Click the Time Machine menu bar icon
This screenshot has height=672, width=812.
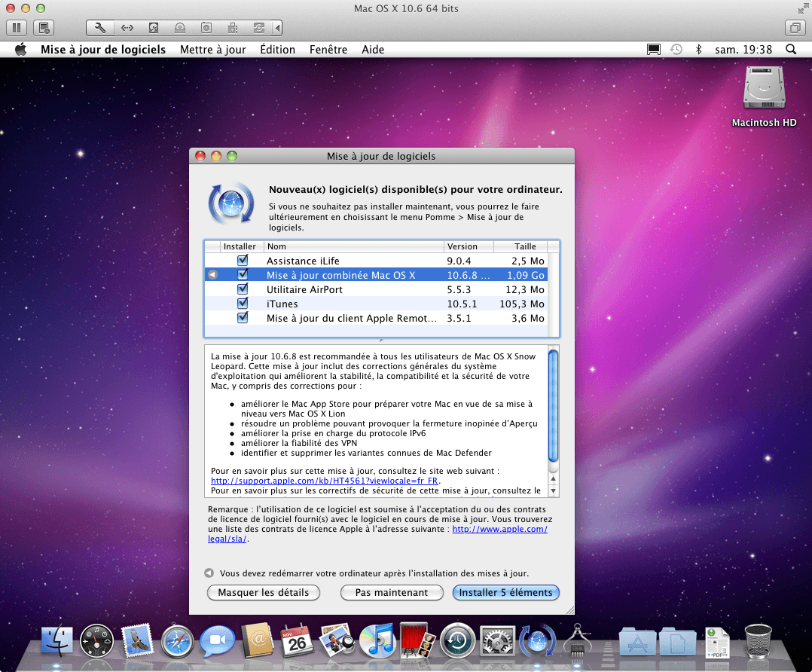(x=676, y=50)
